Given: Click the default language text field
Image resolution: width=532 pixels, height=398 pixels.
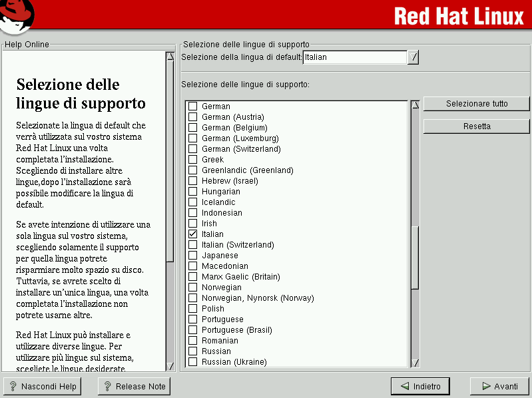Looking at the screenshot, I should (x=354, y=57).
